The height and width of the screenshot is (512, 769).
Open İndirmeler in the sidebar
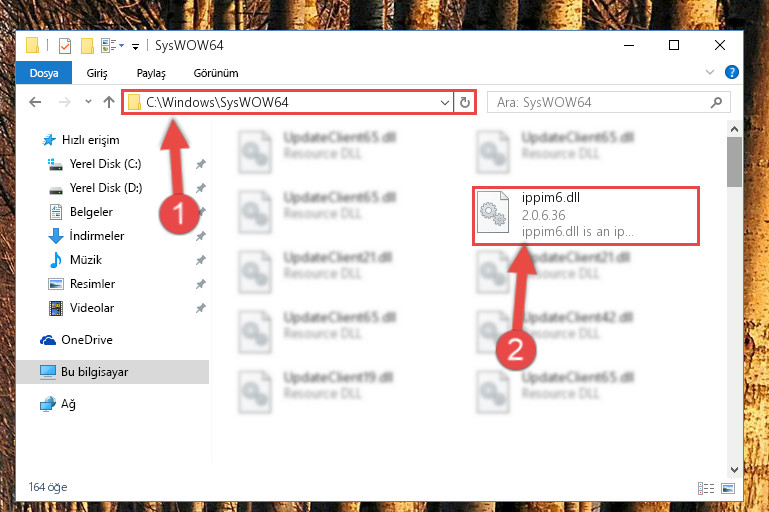coord(97,236)
